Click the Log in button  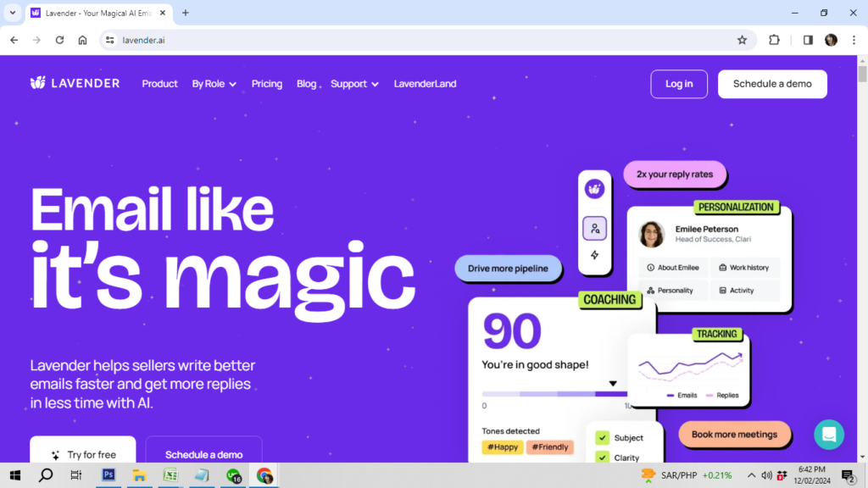click(x=679, y=84)
